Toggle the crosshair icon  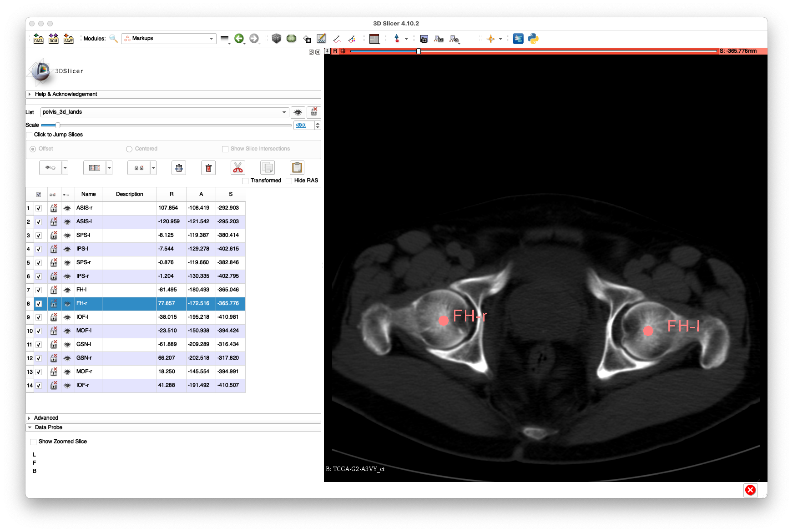[x=490, y=39]
